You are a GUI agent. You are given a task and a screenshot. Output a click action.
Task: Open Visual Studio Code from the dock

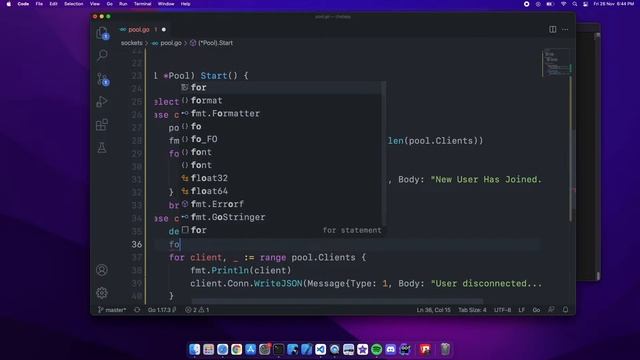coord(320,349)
